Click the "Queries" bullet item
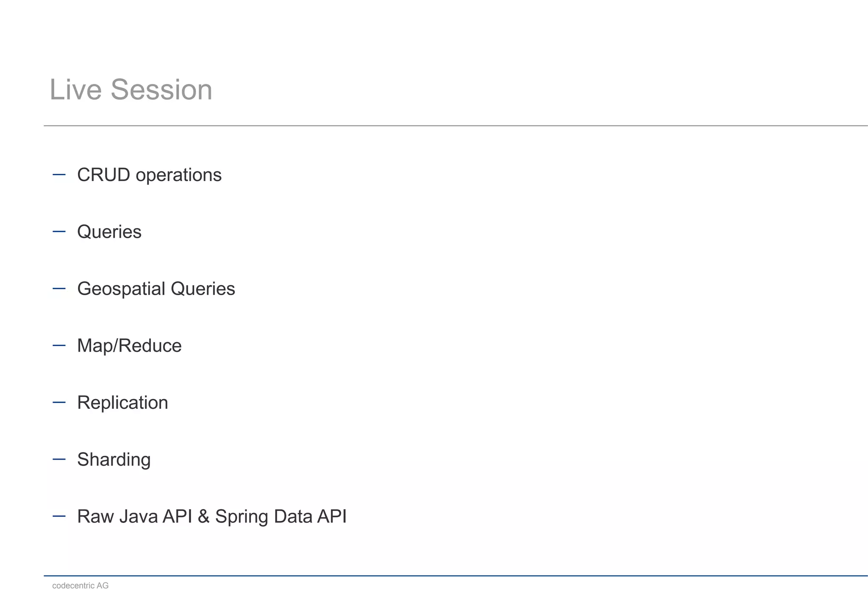Viewport: 868px width, 614px height. [109, 232]
